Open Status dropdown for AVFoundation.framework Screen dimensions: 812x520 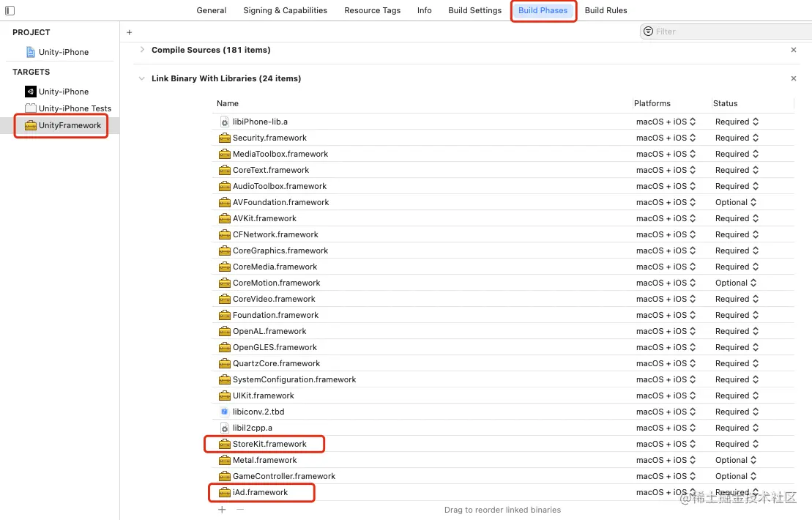click(736, 202)
